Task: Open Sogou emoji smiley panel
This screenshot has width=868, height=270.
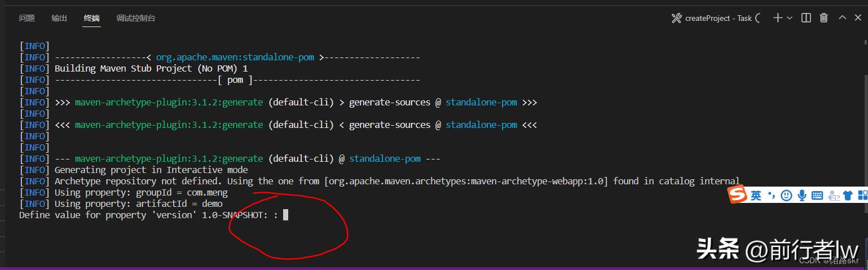Action: click(786, 195)
